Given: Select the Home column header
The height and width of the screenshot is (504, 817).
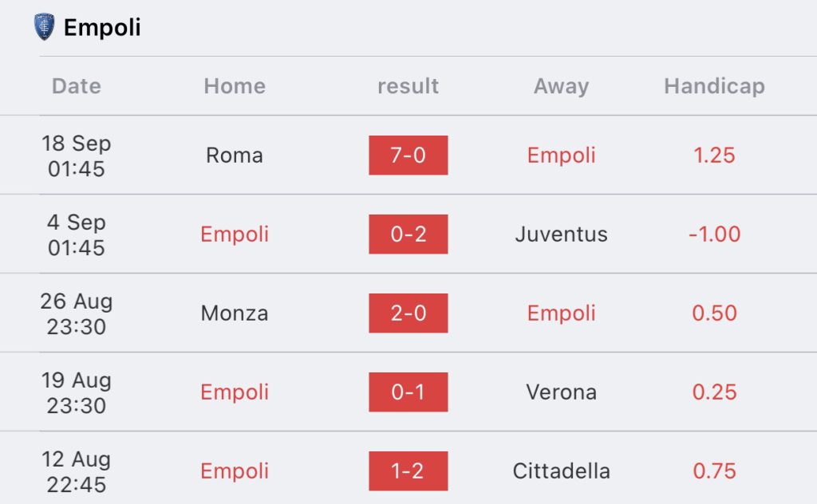Looking at the screenshot, I should pyautogui.click(x=235, y=86).
